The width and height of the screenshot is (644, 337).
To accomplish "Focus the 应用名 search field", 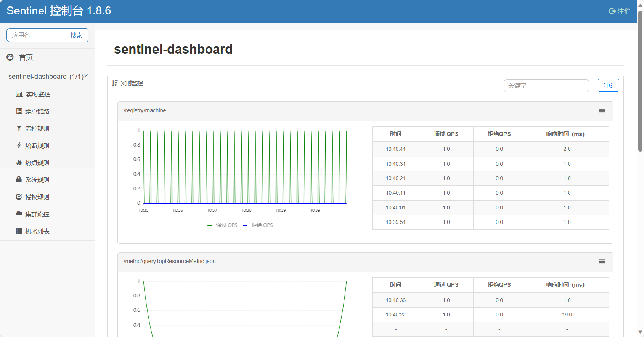I will pyautogui.click(x=36, y=35).
